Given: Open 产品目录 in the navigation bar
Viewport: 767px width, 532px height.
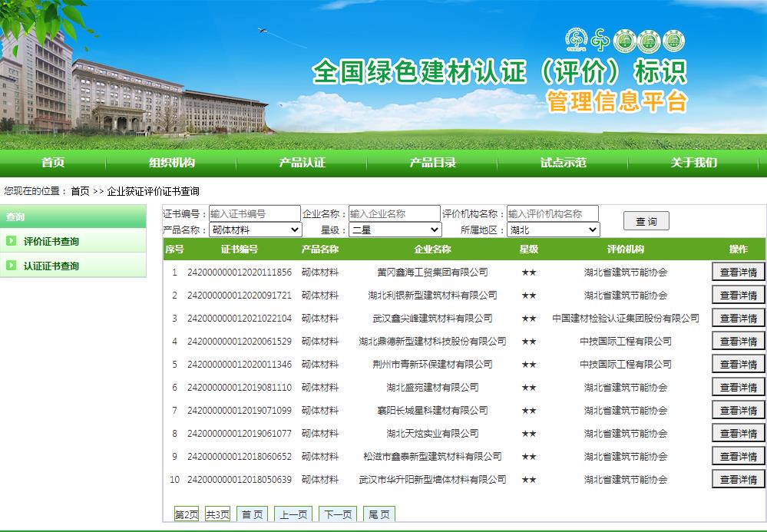Looking at the screenshot, I should pos(432,163).
